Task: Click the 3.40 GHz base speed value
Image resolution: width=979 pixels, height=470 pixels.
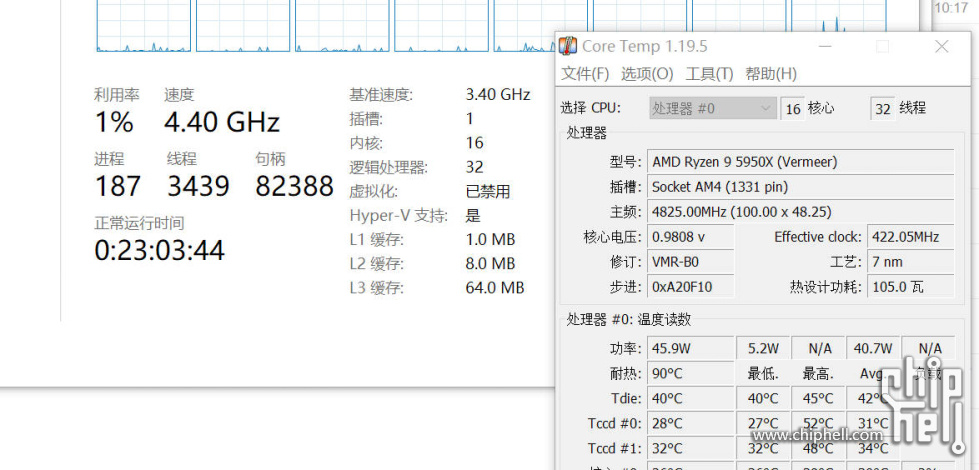Action: (498, 94)
